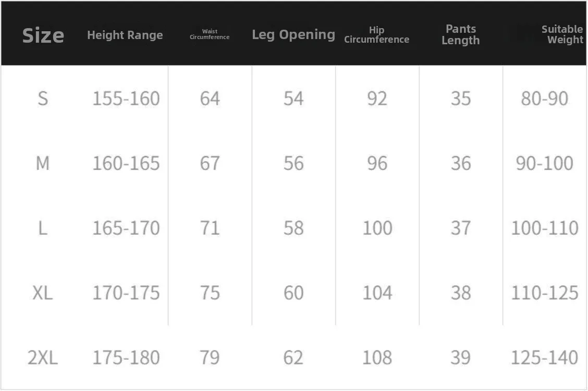Click the Height Range header
Screen dimensions: 588x391
coord(125,35)
